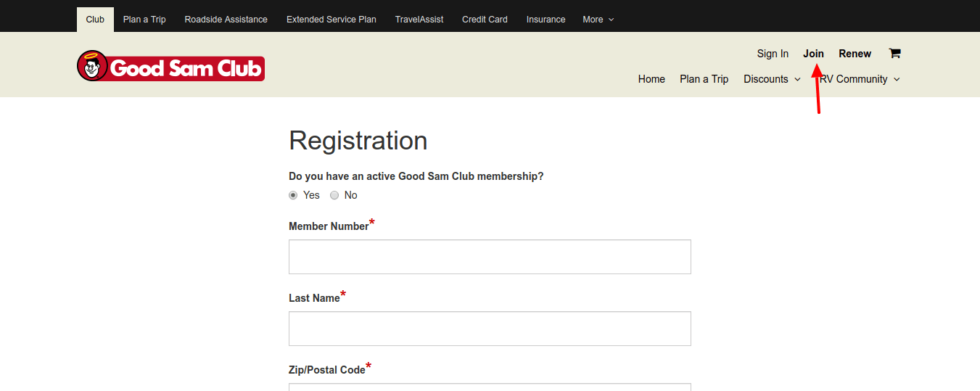Viewport: 980px width, 391px height.
Task: Go to Extended Service Plan
Action: pyautogui.click(x=332, y=20)
